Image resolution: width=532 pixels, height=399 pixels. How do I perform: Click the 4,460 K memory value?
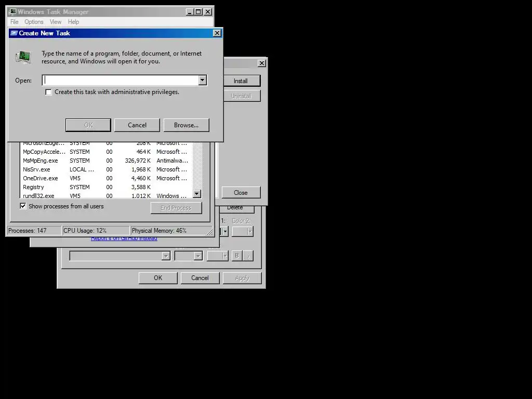[x=141, y=178]
